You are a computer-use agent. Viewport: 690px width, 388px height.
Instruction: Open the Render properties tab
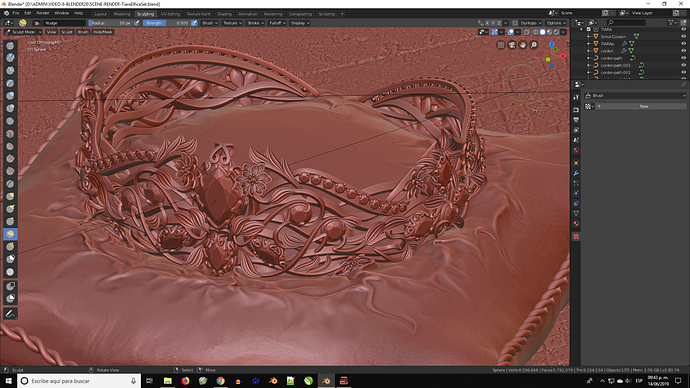point(576,110)
